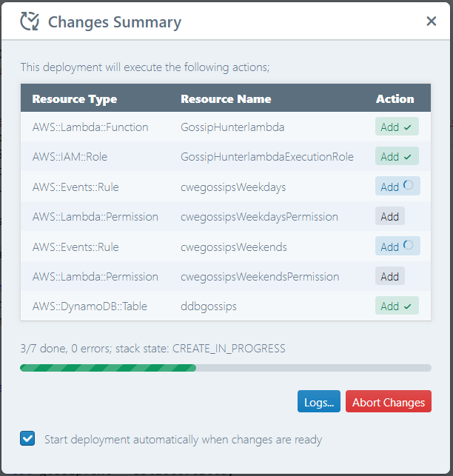This screenshot has width=453, height=476.
Task: Click the Resource Type column header
Action: 75,99
